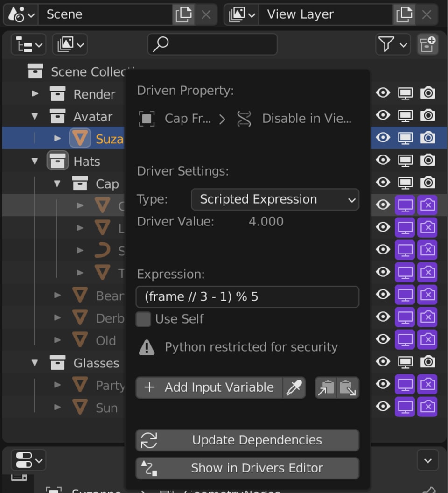Hide the Render collection with its eye toggle
Screen dimensions: 448x493
pos(383,93)
